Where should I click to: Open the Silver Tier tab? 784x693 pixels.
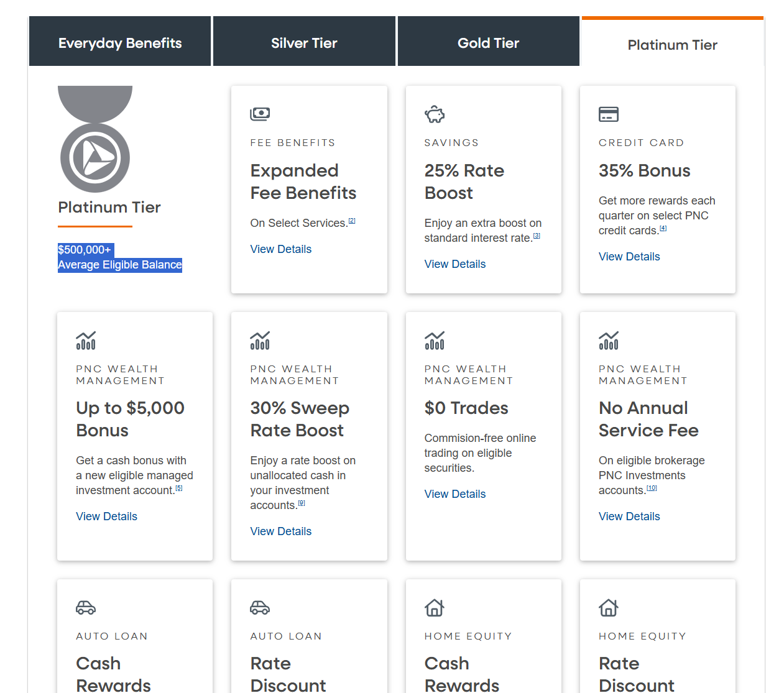point(304,43)
